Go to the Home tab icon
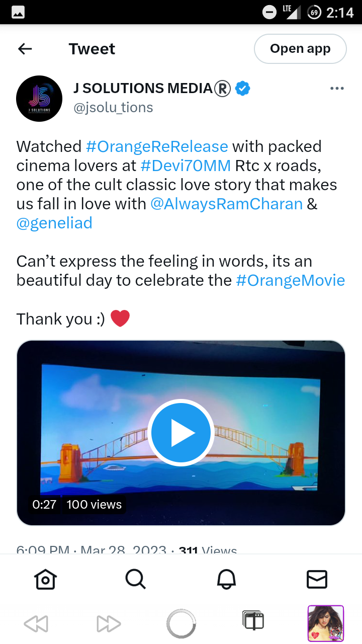362x644 pixels. [x=45, y=579]
